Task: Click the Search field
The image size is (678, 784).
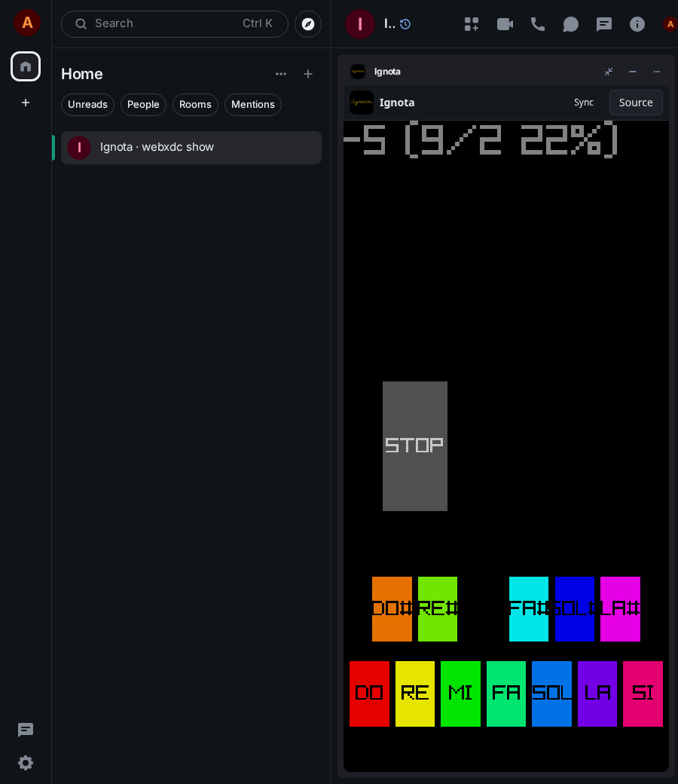Action: 174,24
